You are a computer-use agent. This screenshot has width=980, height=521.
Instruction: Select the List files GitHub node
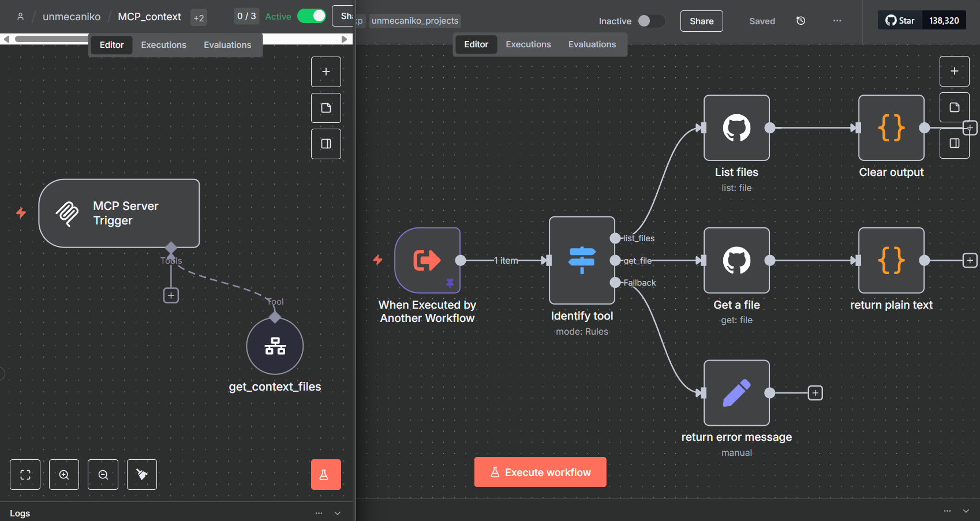(x=736, y=128)
